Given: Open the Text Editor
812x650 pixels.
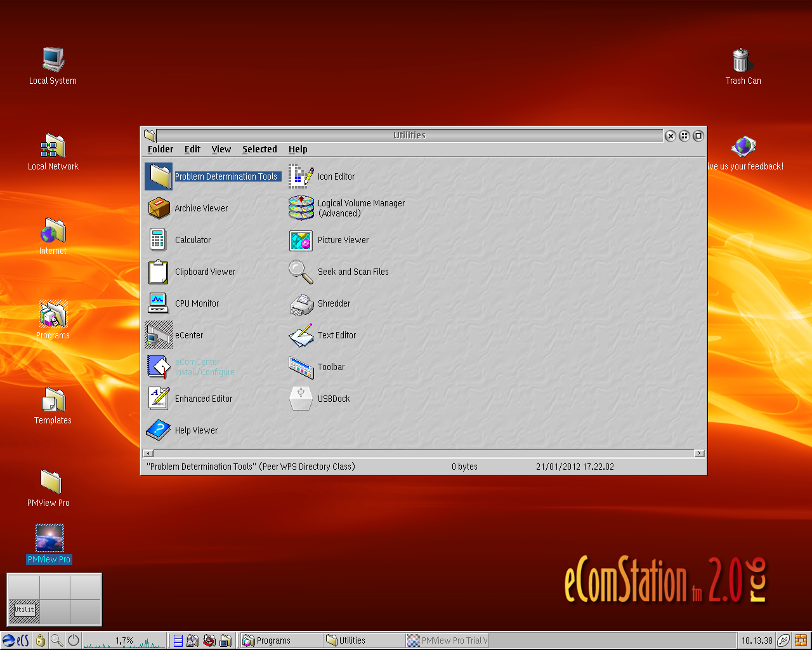Looking at the screenshot, I should [301, 335].
